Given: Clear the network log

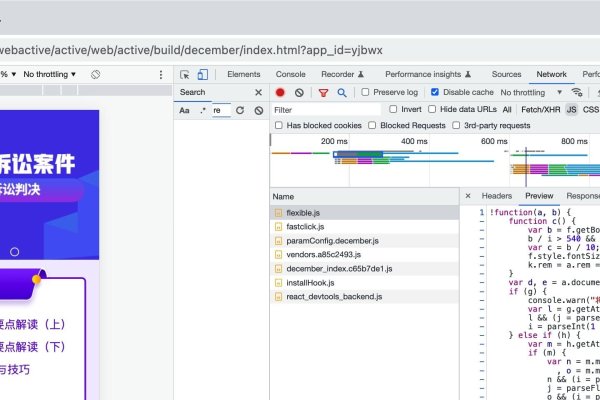Looking at the screenshot, I should pos(299,92).
